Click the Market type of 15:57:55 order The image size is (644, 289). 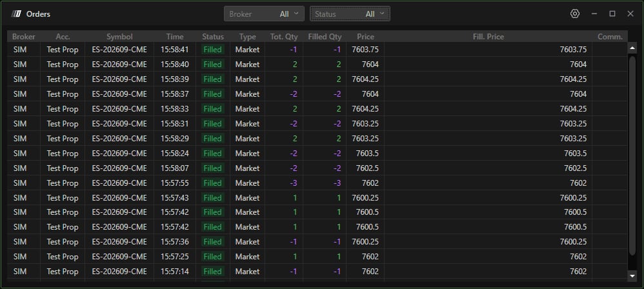point(247,183)
